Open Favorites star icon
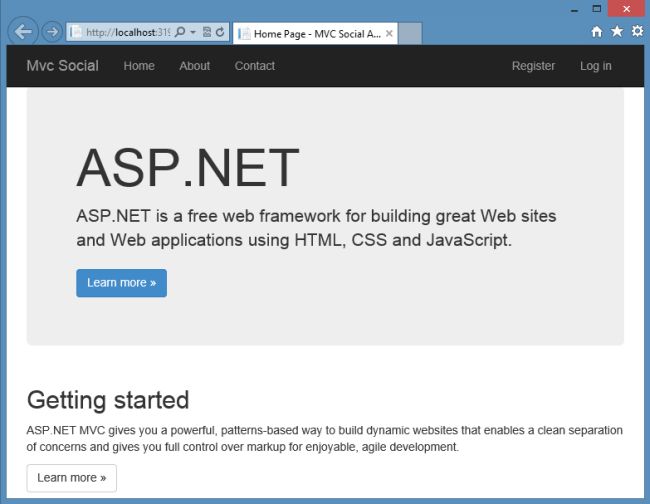The height and width of the screenshot is (504, 650). [x=617, y=32]
